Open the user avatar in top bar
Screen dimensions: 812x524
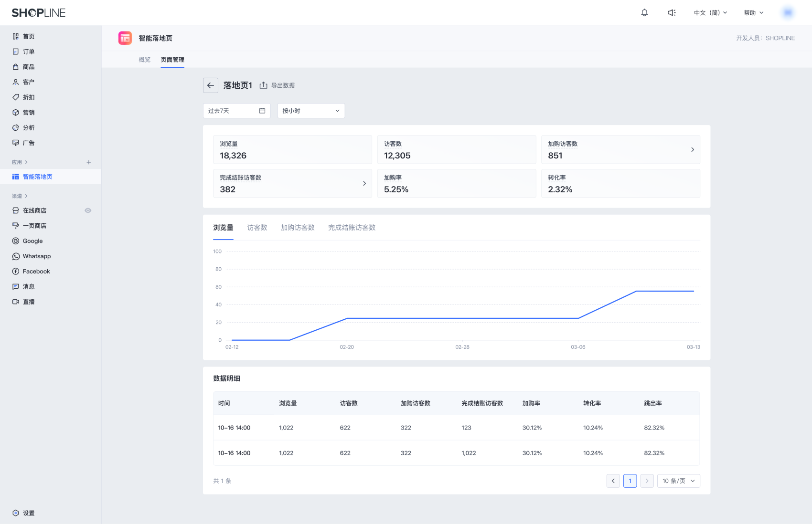(x=788, y=13)
